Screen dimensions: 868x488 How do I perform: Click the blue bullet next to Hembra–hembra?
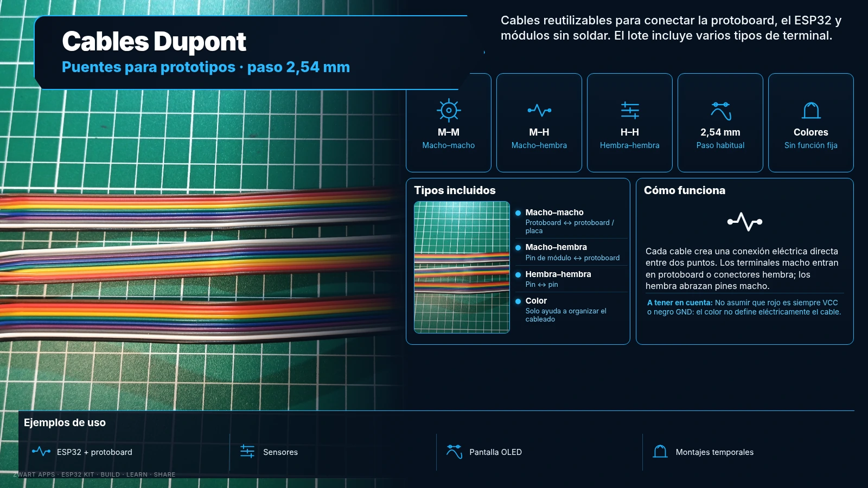pos(518,275)
